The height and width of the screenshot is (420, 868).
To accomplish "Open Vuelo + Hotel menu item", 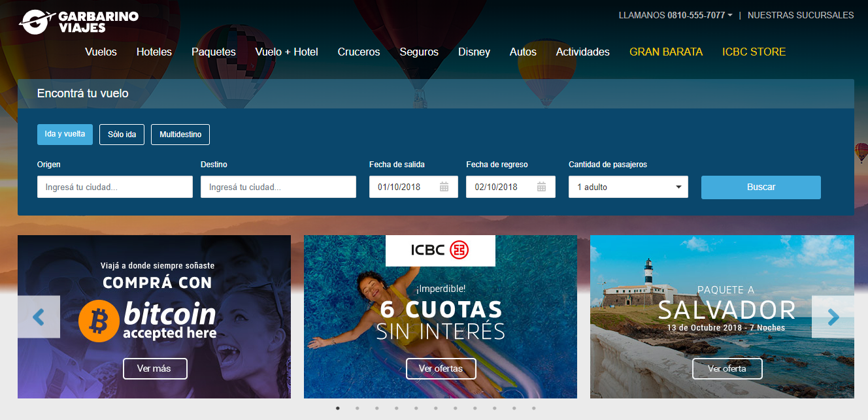I will click(x=287, y=52).
